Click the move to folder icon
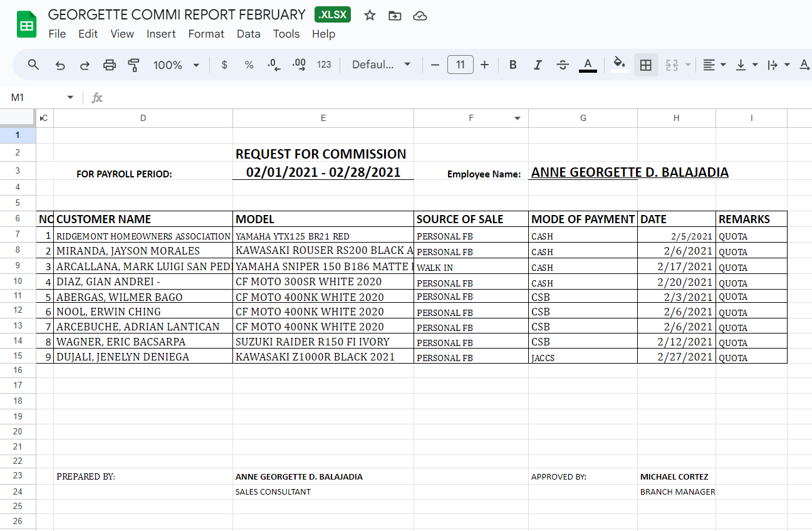 click(x=395, y=16)
